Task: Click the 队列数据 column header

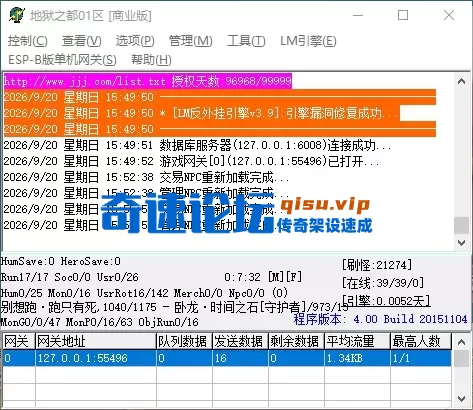Action: tap(184, 341)
